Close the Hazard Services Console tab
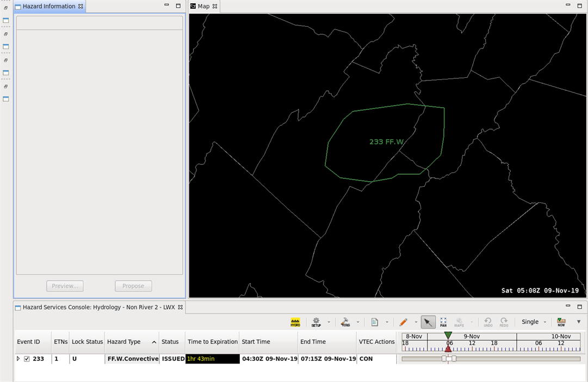 (181, 307)
